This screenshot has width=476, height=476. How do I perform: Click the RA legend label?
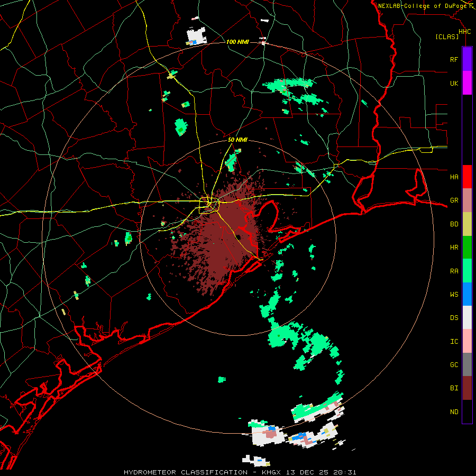tap(454, 271)
